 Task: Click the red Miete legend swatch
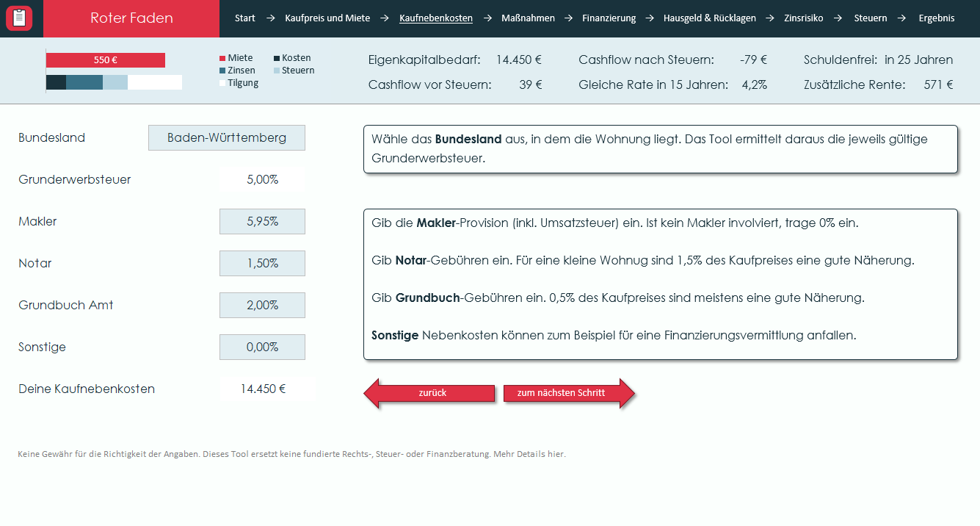(x=222, y=59)
